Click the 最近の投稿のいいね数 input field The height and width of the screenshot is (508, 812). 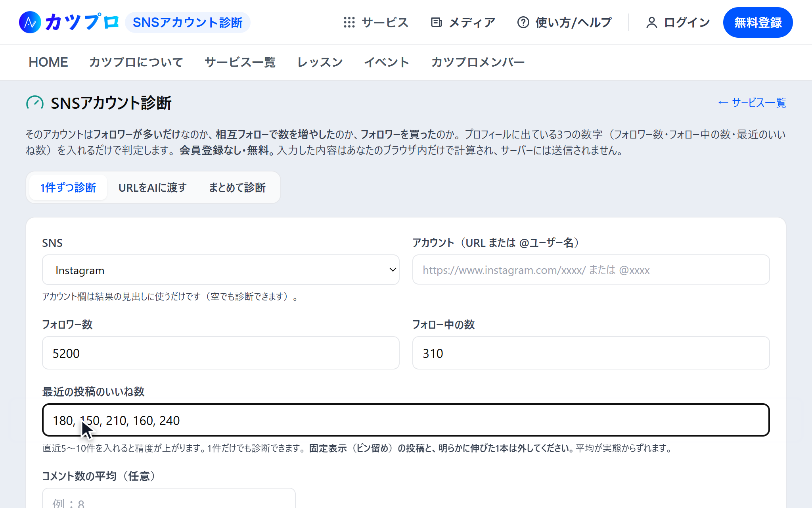tap(406, 420)
